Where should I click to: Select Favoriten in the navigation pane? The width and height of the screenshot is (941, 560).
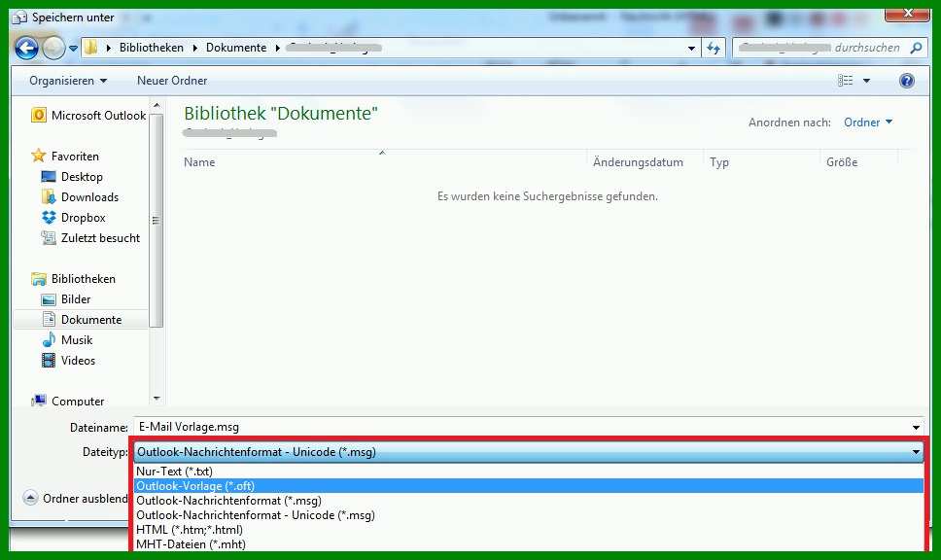click(75, 157)
